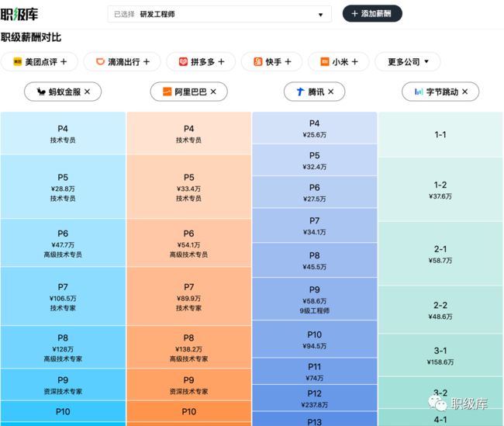
Task: Select 阿里巴巴 P8 ¥138.2万 cell
Action: click(189, 347)
